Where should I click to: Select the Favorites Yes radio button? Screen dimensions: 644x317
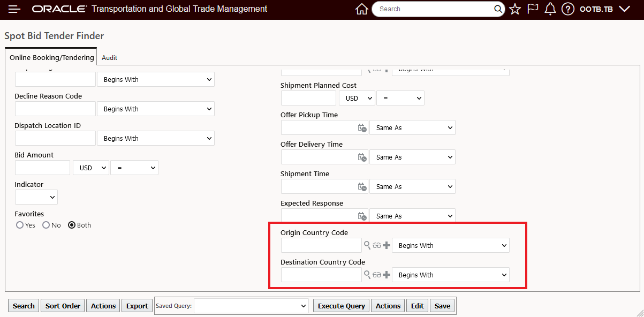[x=20, y=225]
